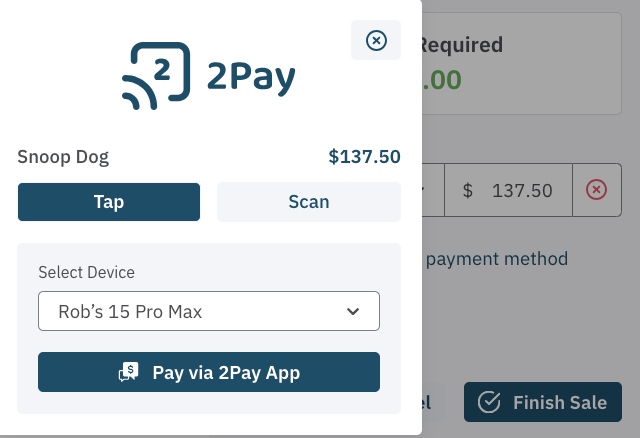
Task: Click the phone payment icon on Pay button
Action: (128, 373)
